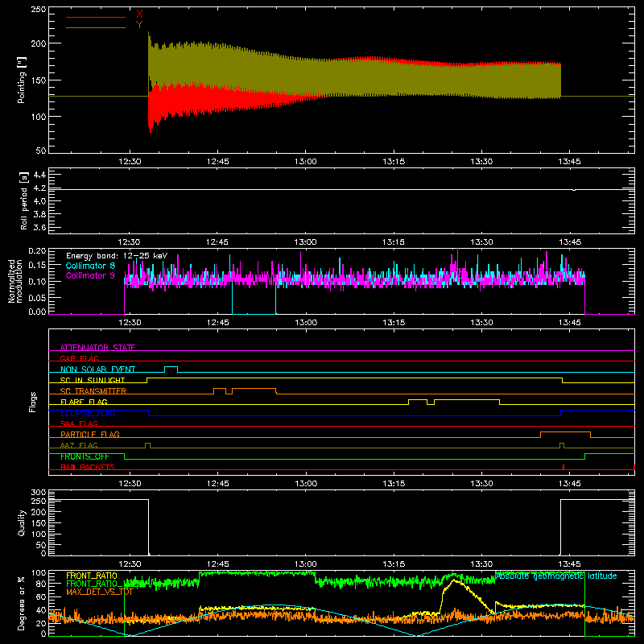The image size is (644, 644).
Task: Click the yellow FRONT_RATIO peak near 13:25
Action: click(454, 580)
